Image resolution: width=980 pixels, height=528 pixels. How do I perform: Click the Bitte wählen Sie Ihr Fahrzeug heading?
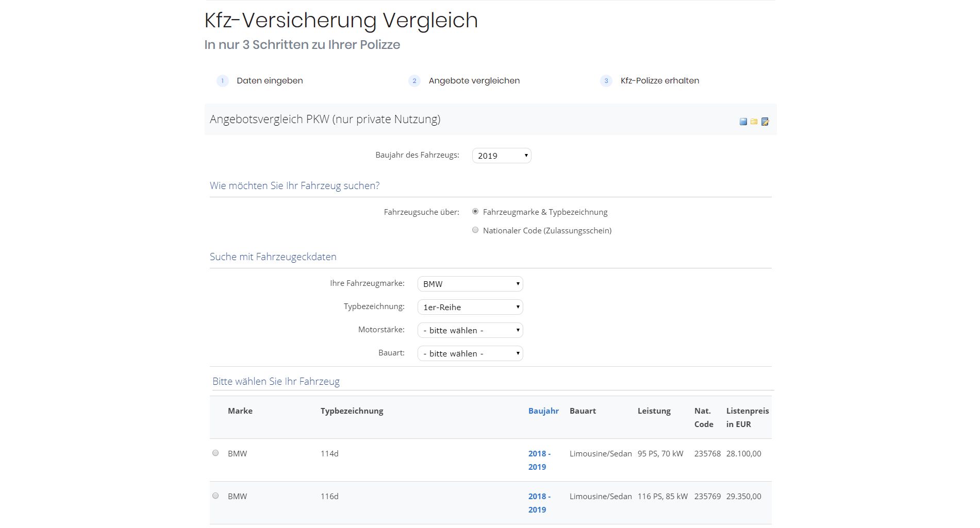[276, 382]
